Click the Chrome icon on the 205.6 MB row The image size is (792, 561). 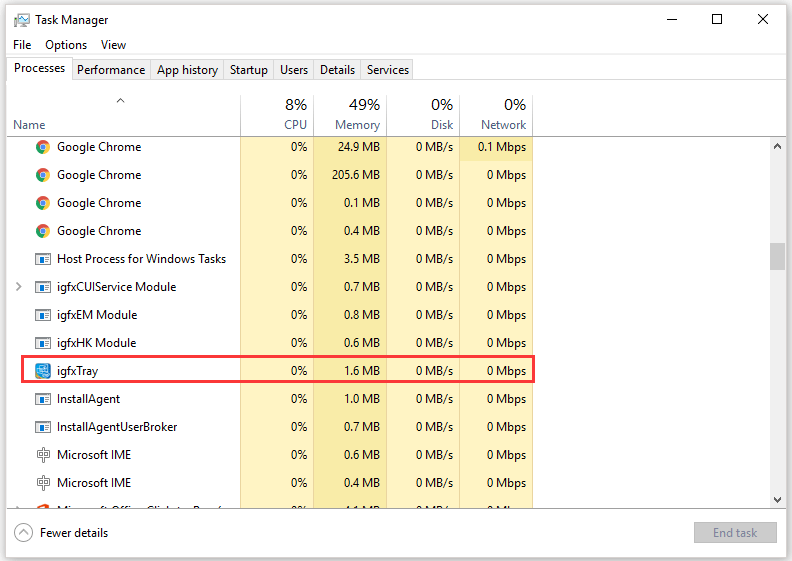pos(43,175)
